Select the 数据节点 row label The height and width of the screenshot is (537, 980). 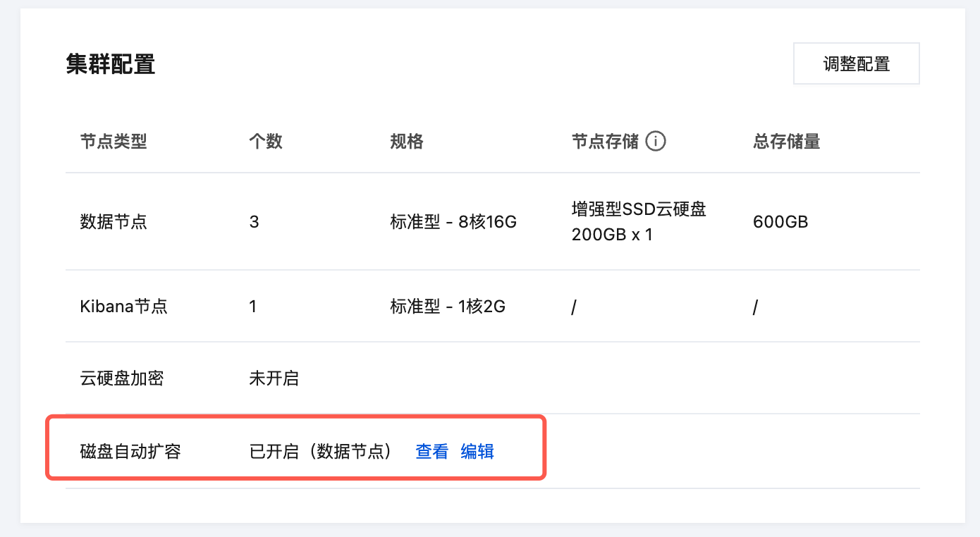pos(114,222)
